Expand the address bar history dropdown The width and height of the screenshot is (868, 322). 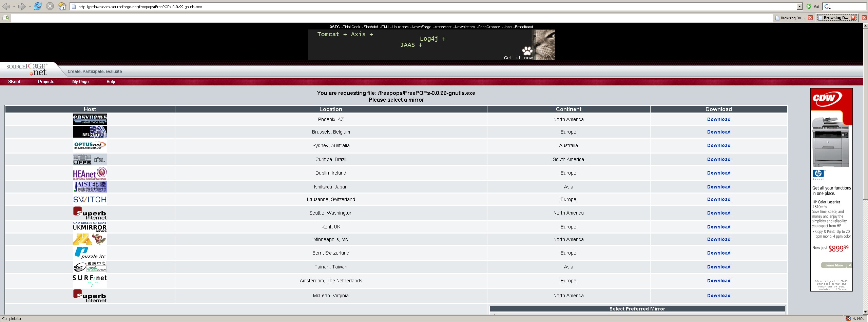pos(799,6)
